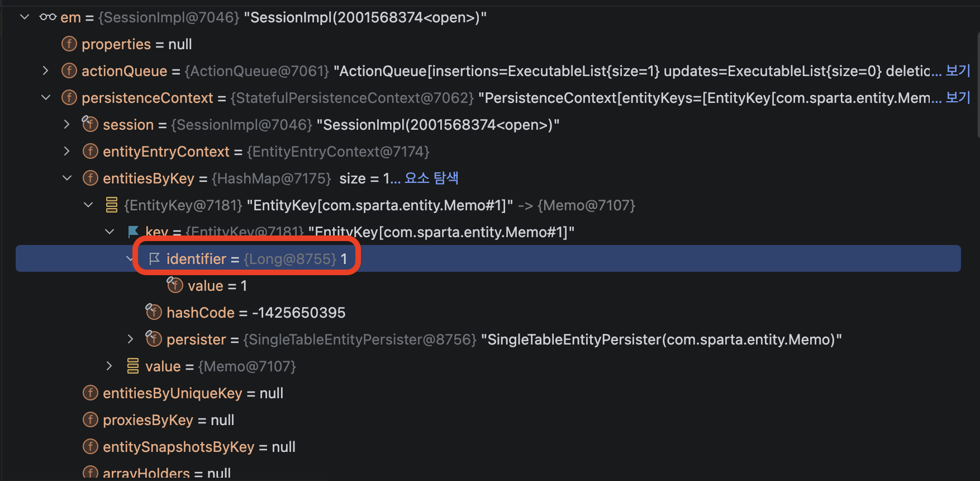The height and width of the screenshot is (481, 980).
Task: Click the field icon next to properties
Action: tap(69, 44)
